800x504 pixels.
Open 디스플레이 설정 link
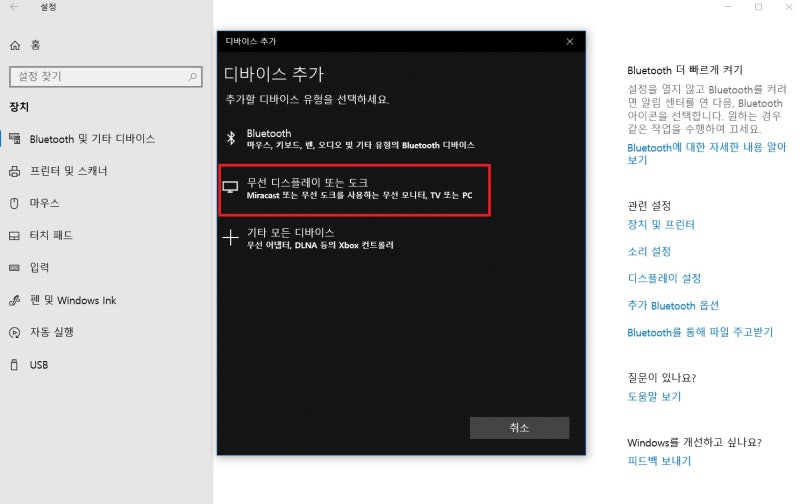[664, 279]
